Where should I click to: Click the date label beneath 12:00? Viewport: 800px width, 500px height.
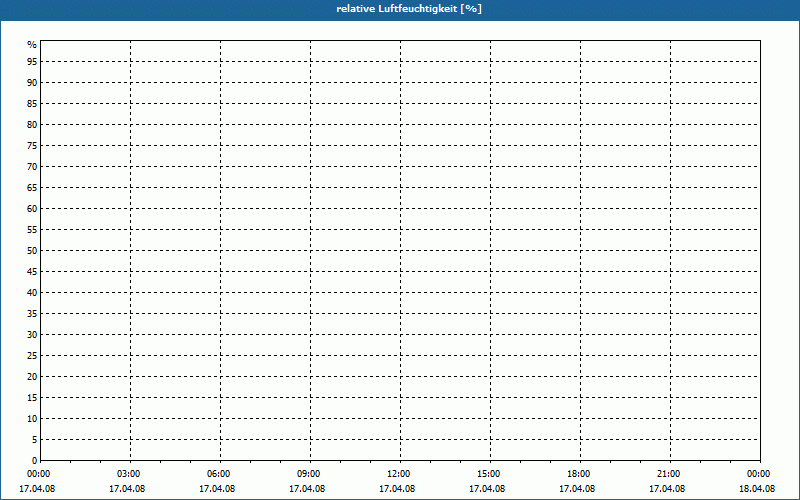pyautogui.click(x=398, y=489)
